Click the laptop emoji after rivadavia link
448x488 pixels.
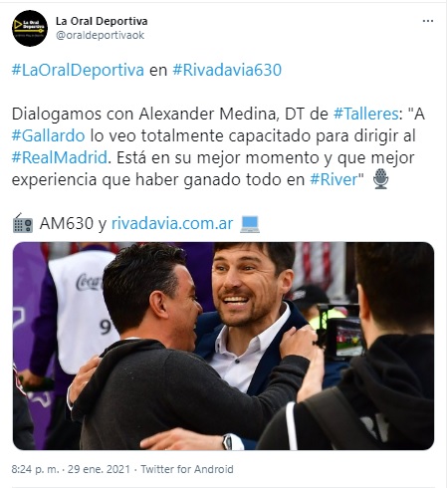pyautogui.click(x=250, y=224)
